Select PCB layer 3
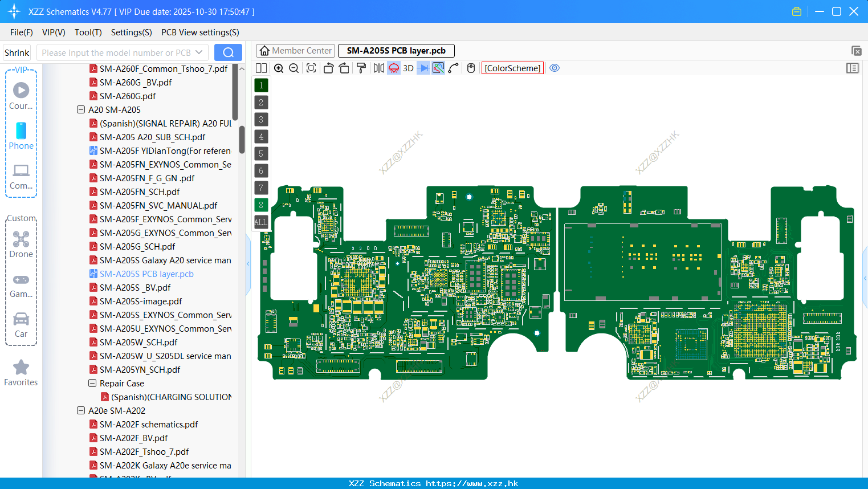The width and height of the screenshot is (868, 489). pos(261,120)
